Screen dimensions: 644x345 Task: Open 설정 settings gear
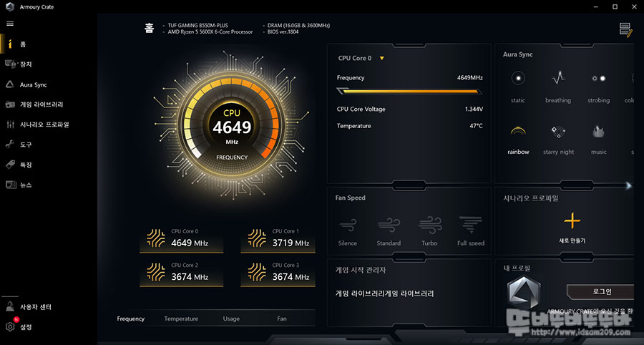coord(10,327)
